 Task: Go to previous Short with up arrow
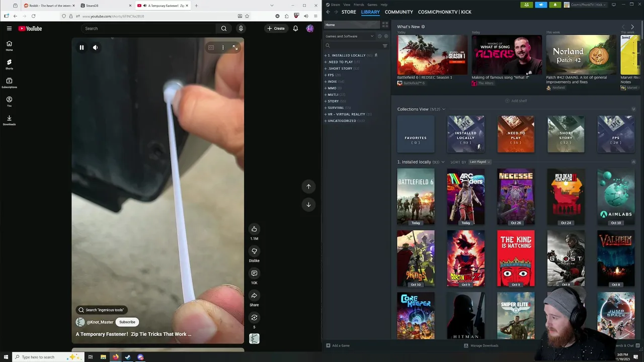(x=308, y=187)
